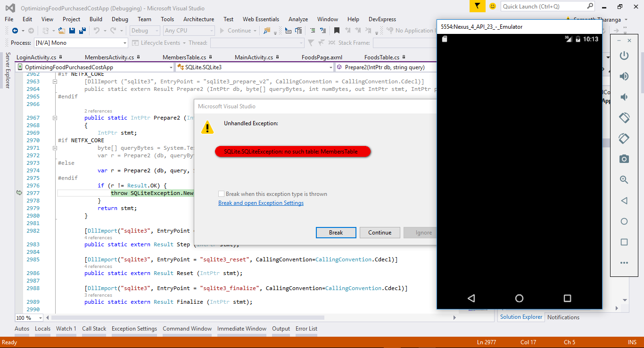Viewport: 644px width, 348px height.
Task: Tap the Android Recents button on the emulator screen
Action: click(568, 298)
